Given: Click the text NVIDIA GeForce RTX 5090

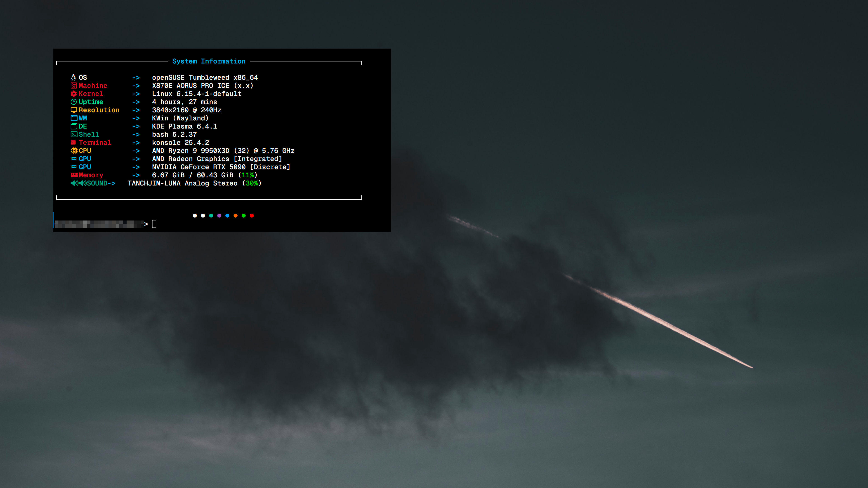Looking at the screenshot, I should tap(199, 167).
